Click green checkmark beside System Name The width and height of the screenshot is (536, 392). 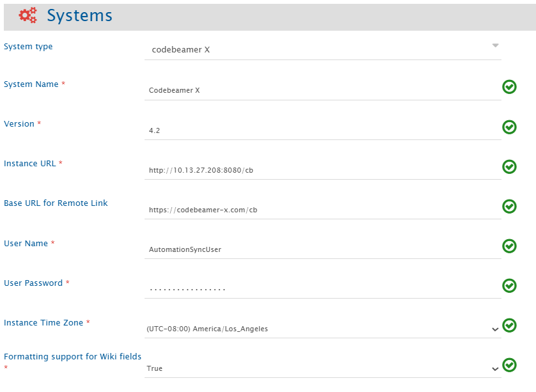point(509,87)
